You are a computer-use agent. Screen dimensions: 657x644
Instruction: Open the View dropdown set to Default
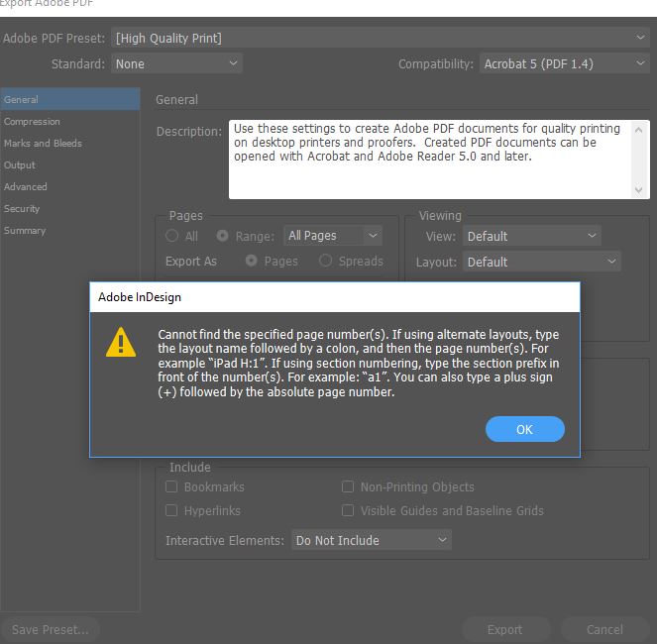click(532, 236)
